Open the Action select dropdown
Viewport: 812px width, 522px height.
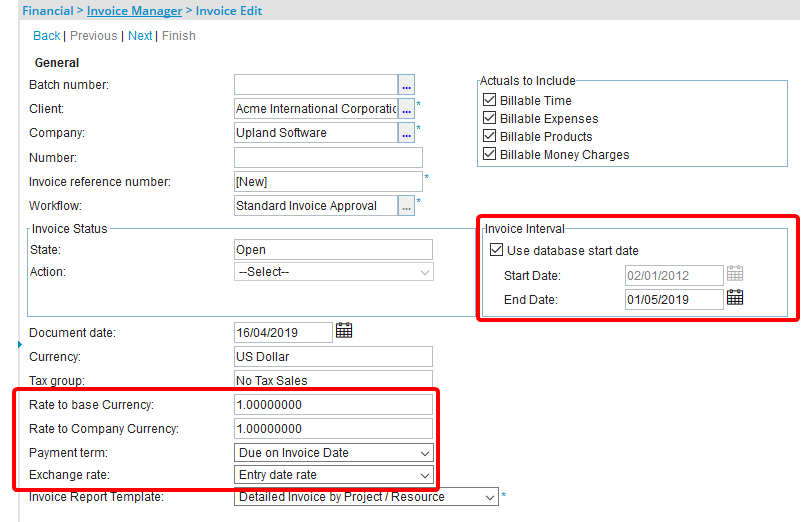(333, 272)
